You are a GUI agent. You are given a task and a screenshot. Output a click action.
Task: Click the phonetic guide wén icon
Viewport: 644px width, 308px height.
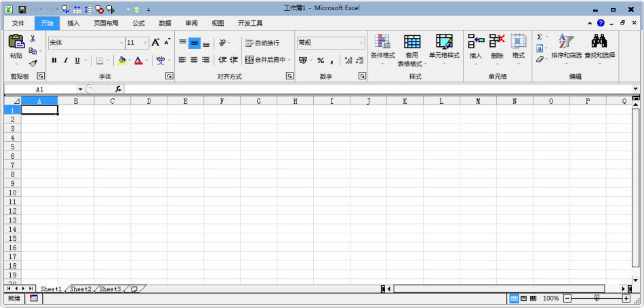tap(160, 61)
